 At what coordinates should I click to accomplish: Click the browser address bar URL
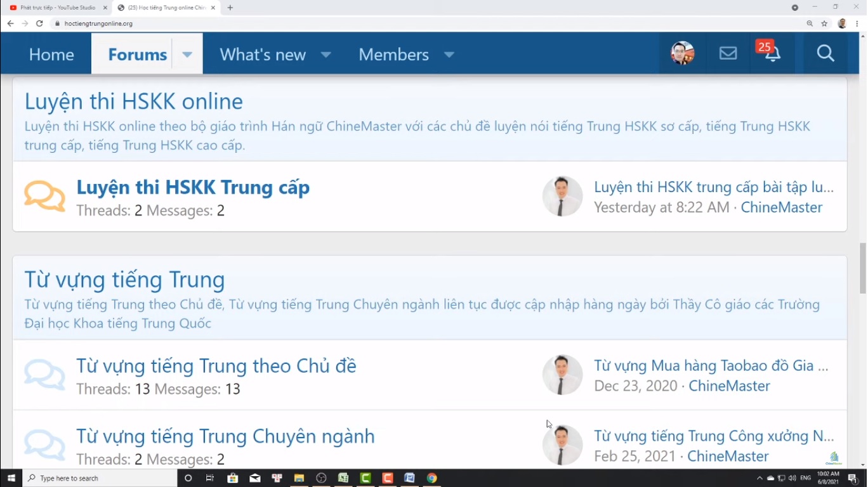(98, 23)
